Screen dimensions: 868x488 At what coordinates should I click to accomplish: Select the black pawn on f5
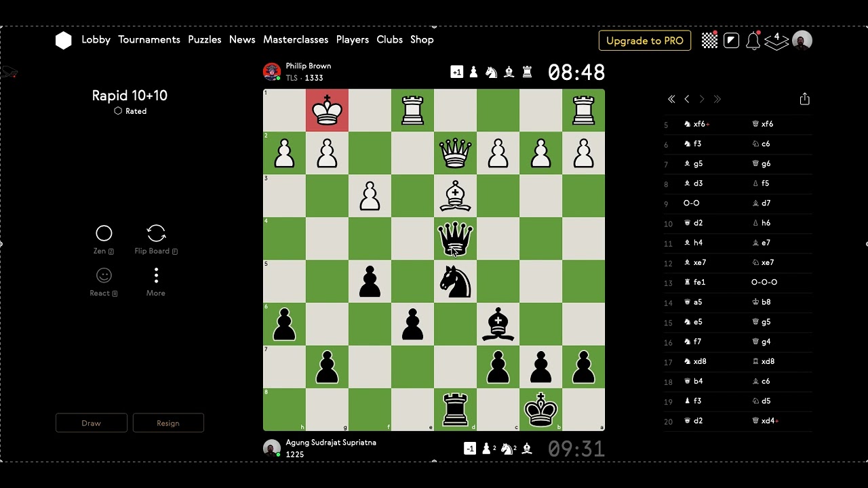click(370, 281)
